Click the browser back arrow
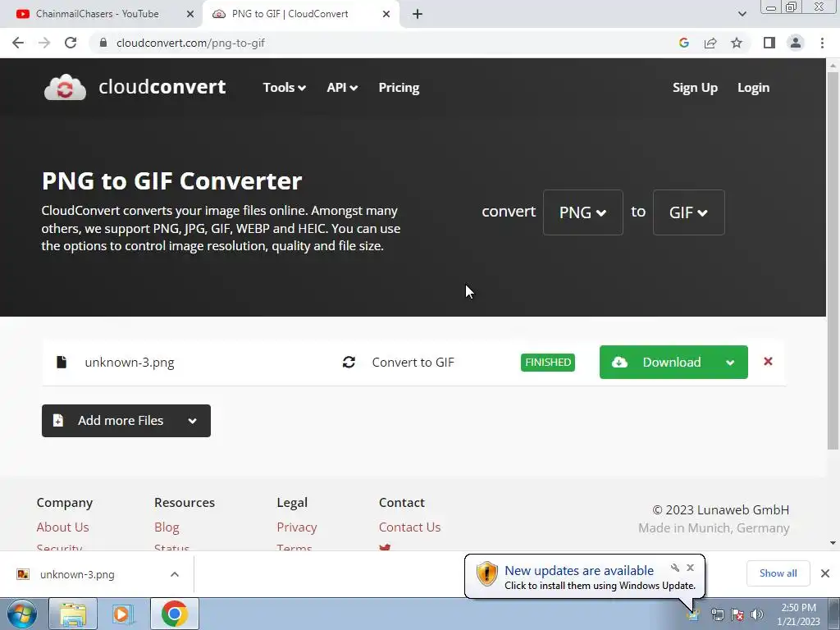840x630 pixels. tap(18, 43)
